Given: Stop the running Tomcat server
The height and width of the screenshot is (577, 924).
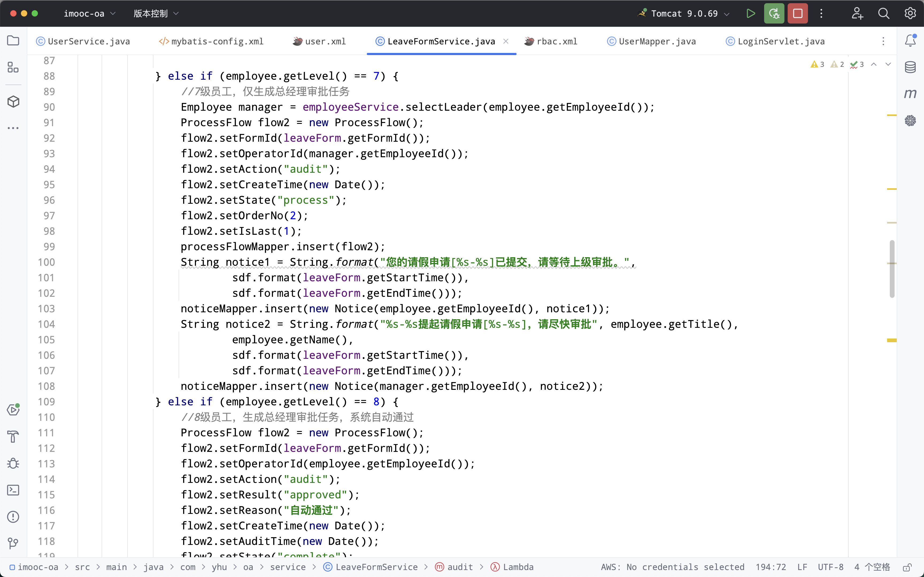Looking at the screenshot, I should 798,13.
